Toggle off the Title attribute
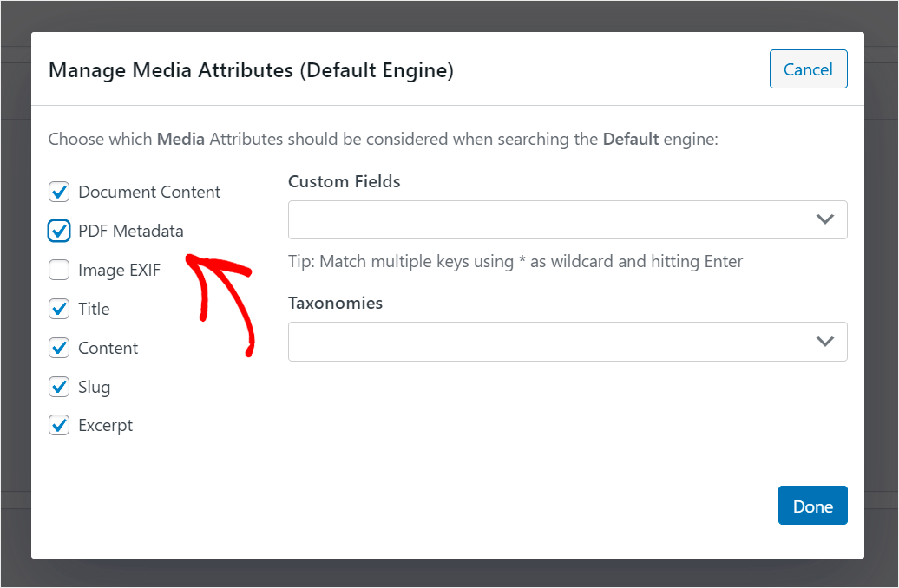Viewport: 899px width, 588px height. pyautogui.click(x=58, y=309)
